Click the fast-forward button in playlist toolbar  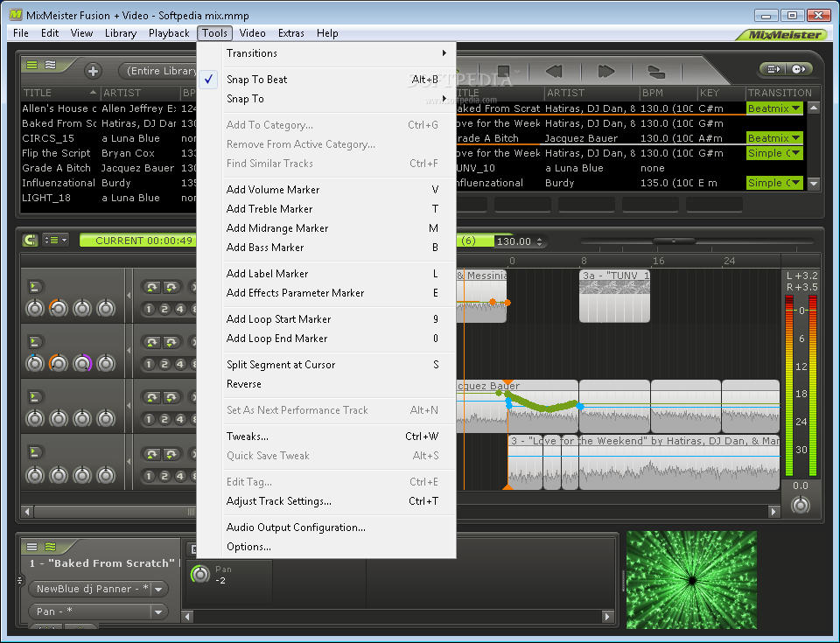(605, 71)
